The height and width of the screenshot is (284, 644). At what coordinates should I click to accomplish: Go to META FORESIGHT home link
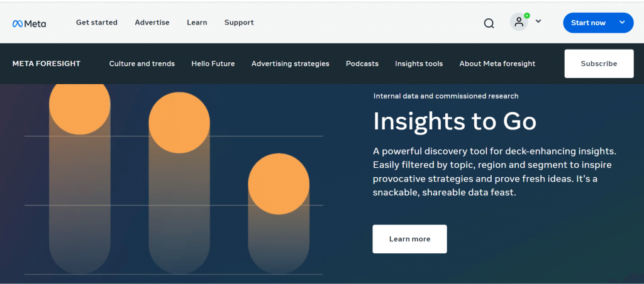click(47, 63)
